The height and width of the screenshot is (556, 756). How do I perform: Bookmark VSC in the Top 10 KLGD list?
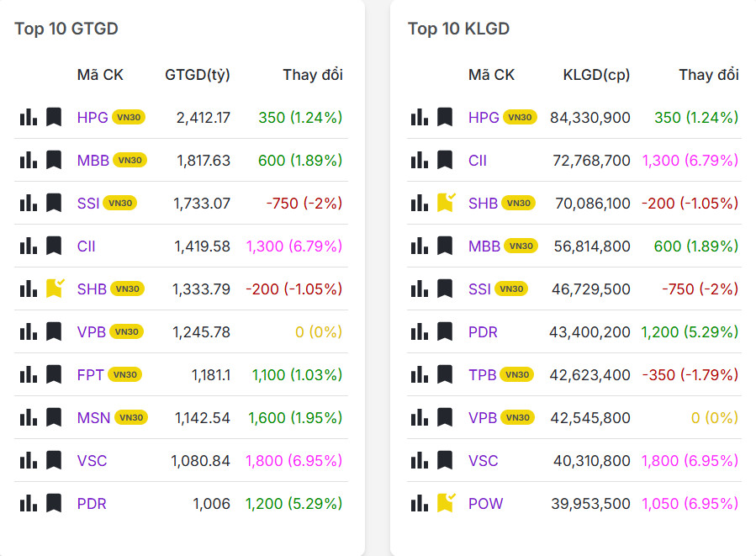[x=445, y=460]
